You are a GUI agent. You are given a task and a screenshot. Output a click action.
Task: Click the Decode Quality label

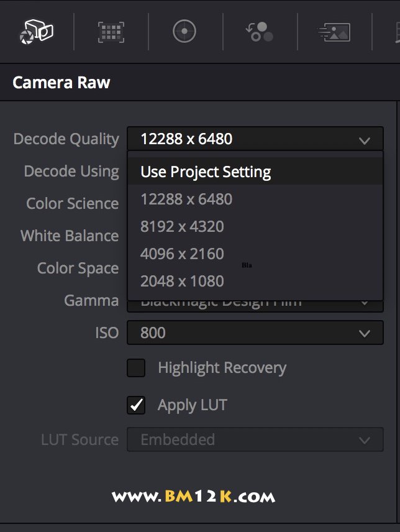[66, 139]
